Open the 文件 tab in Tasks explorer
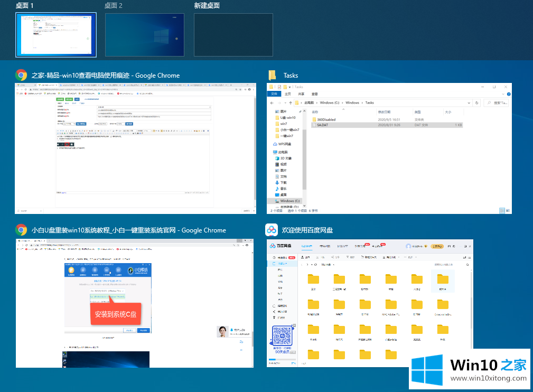This screenshot has width=533, height=392. 274,94
